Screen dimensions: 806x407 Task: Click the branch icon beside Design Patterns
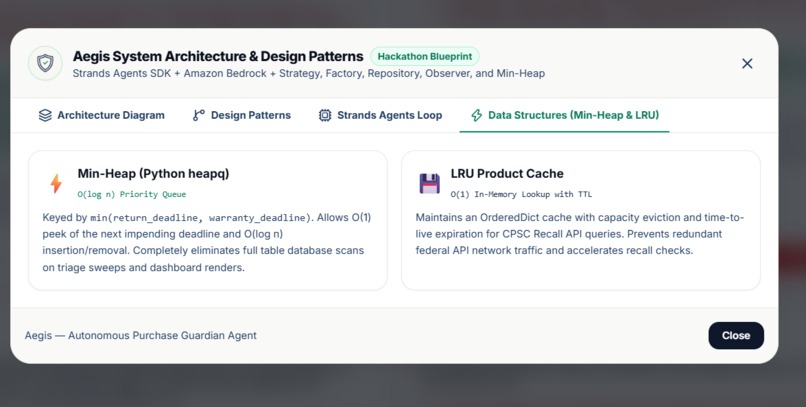click(x=198, y=115)
